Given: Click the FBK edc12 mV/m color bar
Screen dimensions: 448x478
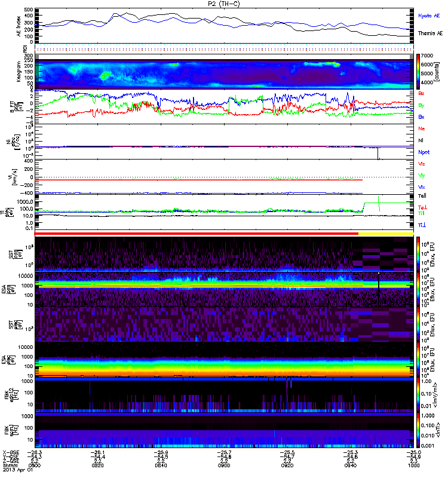Looking at the screenshot, I should pos(418,394).
